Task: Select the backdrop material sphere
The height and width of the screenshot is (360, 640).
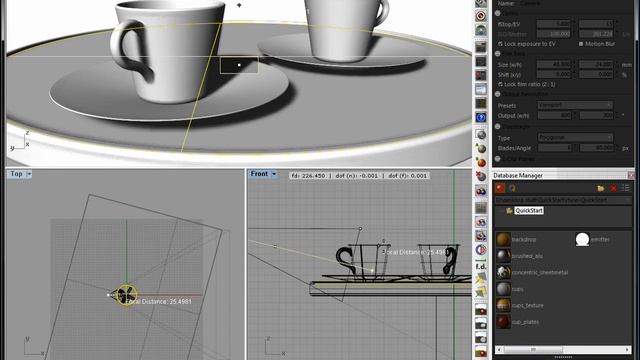Action: (x=504, y=240)
